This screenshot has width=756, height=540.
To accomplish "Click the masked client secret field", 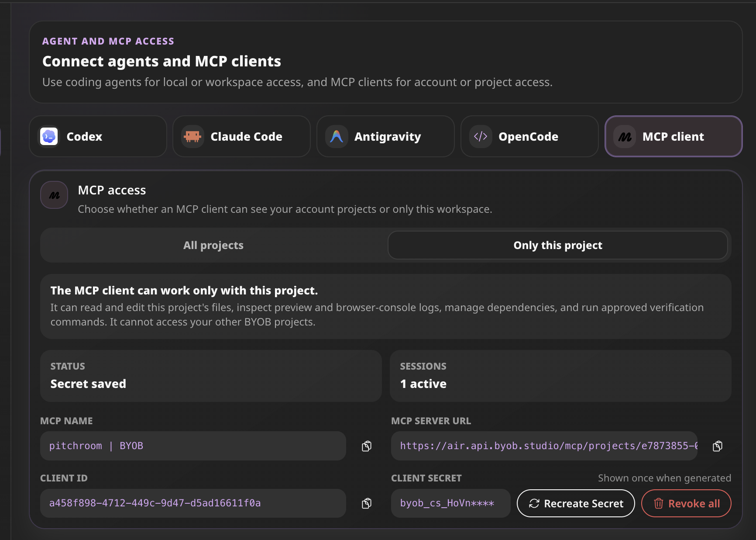I will [451, 503].
